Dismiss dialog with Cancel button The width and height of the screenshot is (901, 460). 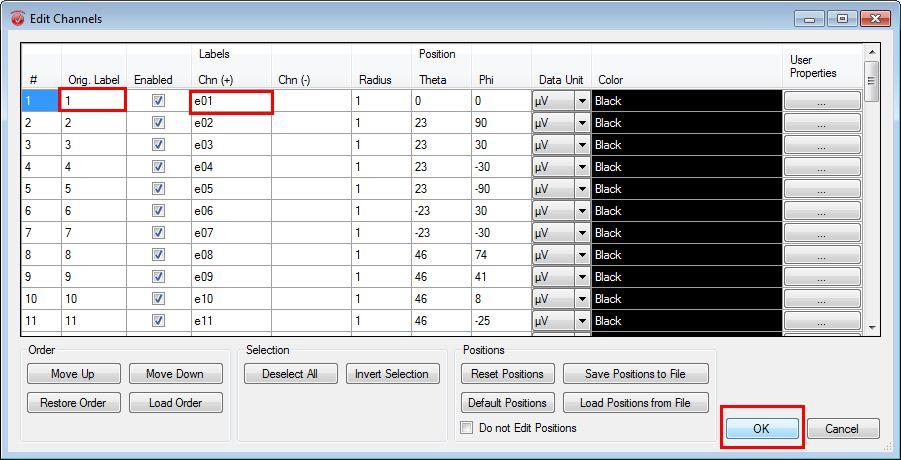843,428
